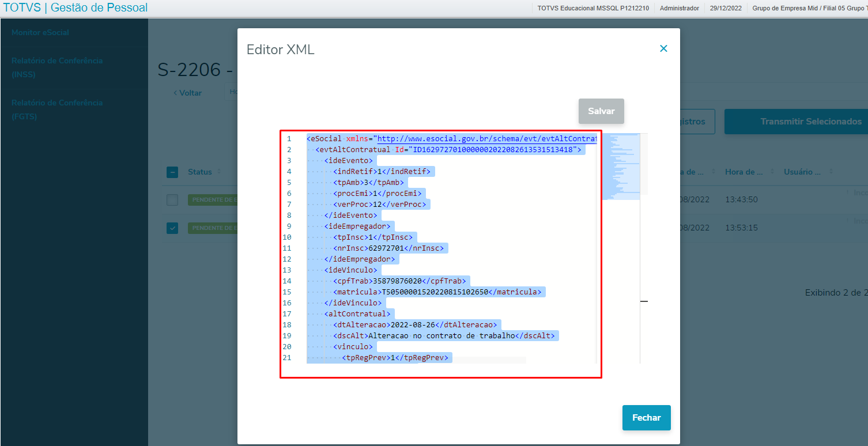The width and height of the screenshot is (868, 446).
Task: Click the Administrador user label in header
Action: click(680, 8)
